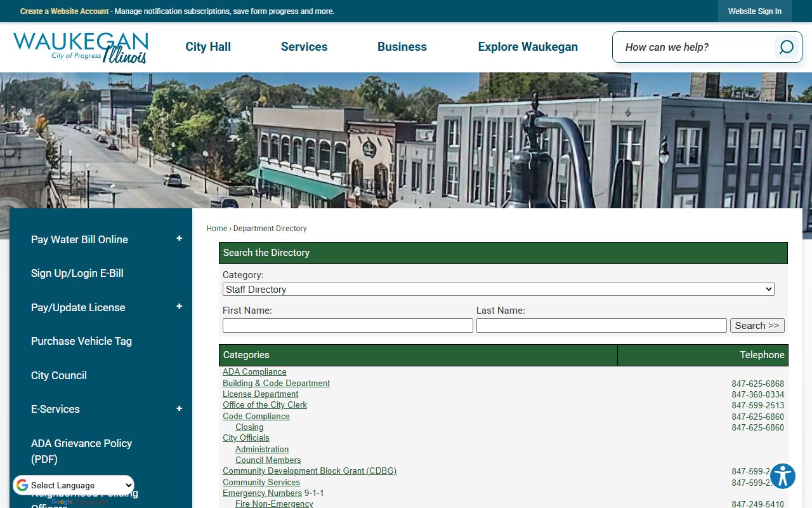Open Emergency Numbers category
Image resolution: width=812 pixels, height=508 pixels.
(x=262, y=493)
